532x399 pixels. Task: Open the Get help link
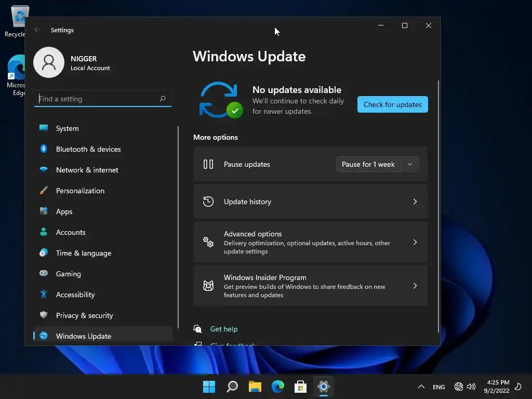[x=224, y=329]
